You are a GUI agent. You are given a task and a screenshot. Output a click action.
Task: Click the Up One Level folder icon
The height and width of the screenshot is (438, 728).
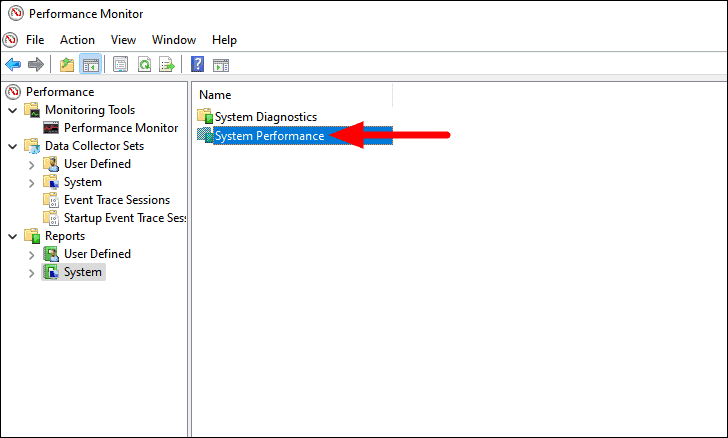tap(67, 65)
